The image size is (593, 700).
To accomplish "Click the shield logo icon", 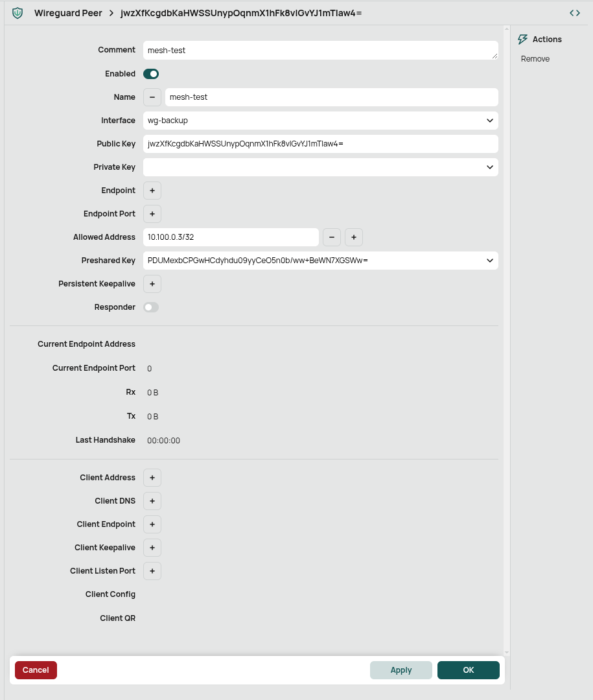I will (x=17, y=12).
